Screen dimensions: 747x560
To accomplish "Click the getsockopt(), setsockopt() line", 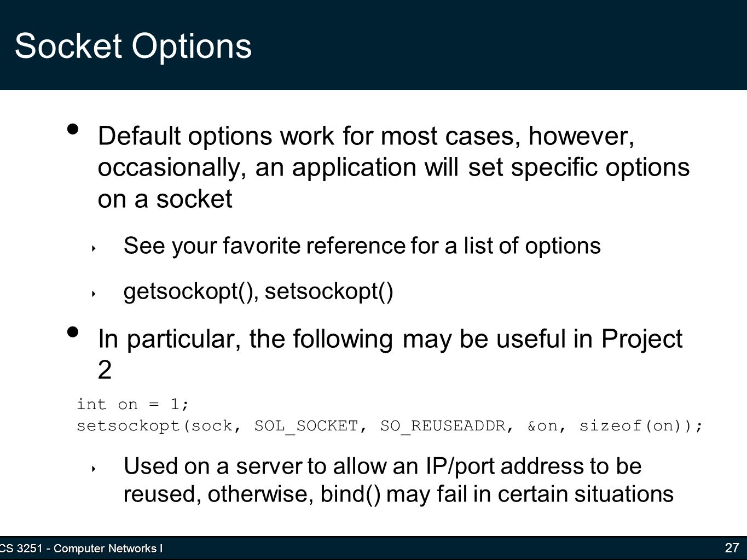I will tap(258, 291).
